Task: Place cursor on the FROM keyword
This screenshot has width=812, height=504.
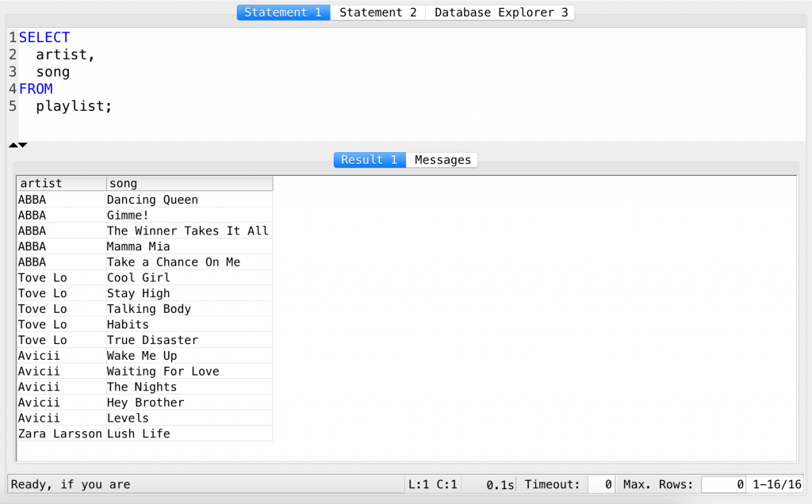Action: point(36,88)
